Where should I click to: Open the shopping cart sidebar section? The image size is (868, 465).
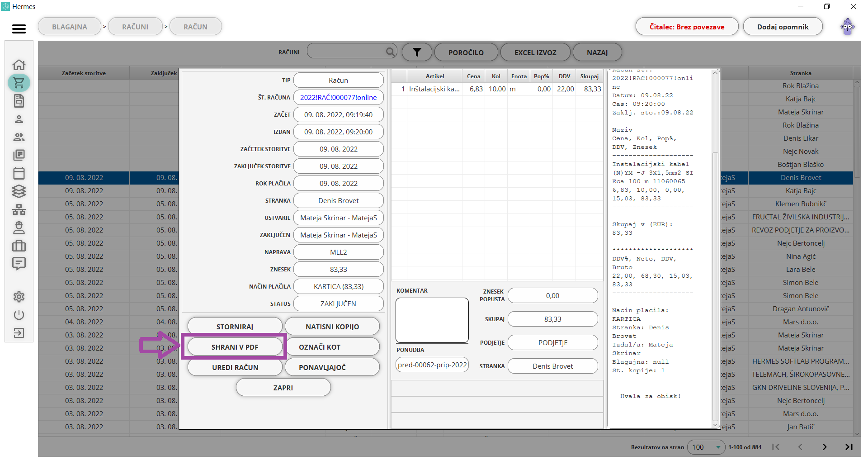tap(19, 83)
